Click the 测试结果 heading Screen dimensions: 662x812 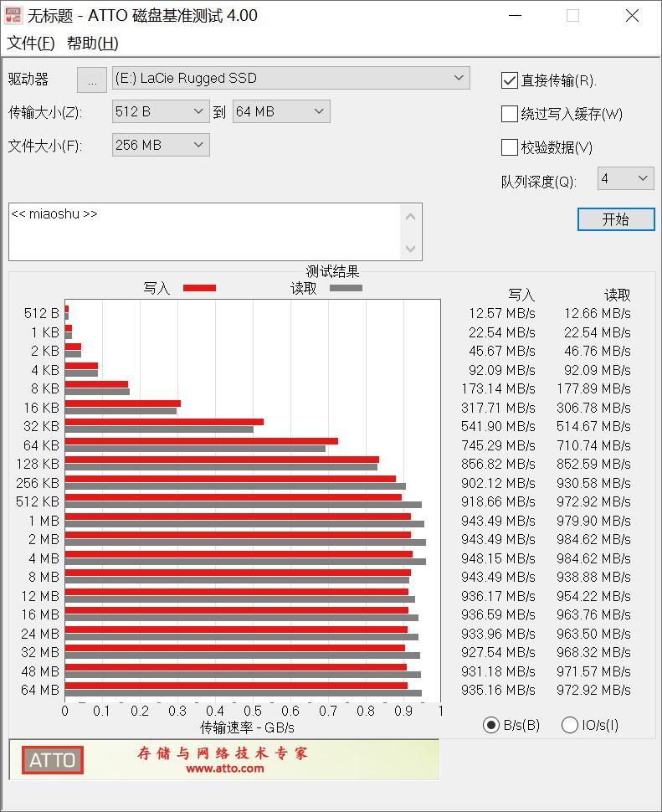point(332,271)
